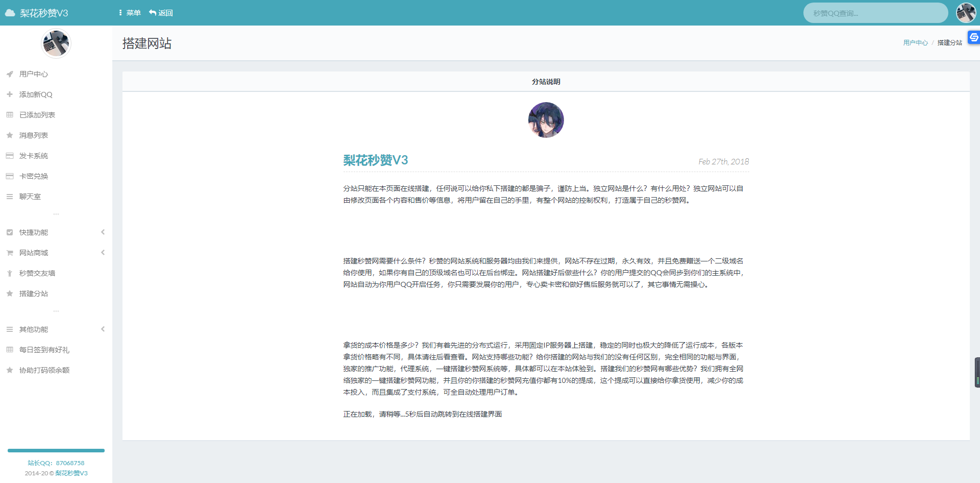Open the 菜单 item in the top bar
Image resolution: width=980 pixels, height=483 pixels.
(x=130, y=12)
